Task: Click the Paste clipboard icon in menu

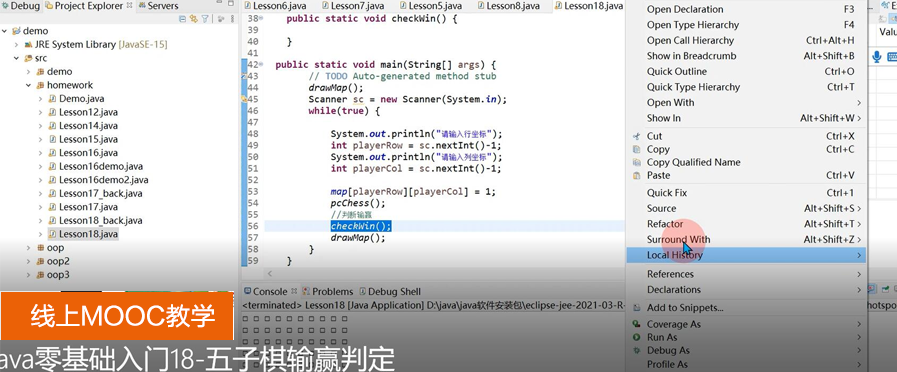Action: pos(636,175)
